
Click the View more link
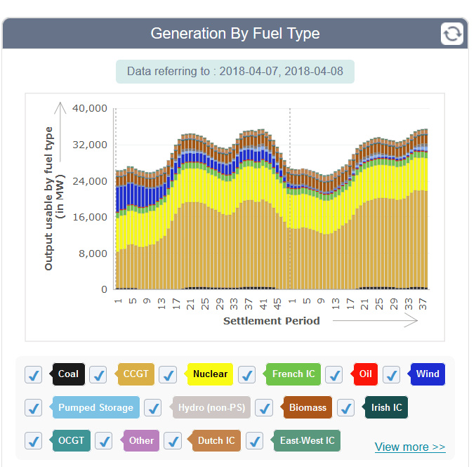pyautogui.click(x=410, y=447)
